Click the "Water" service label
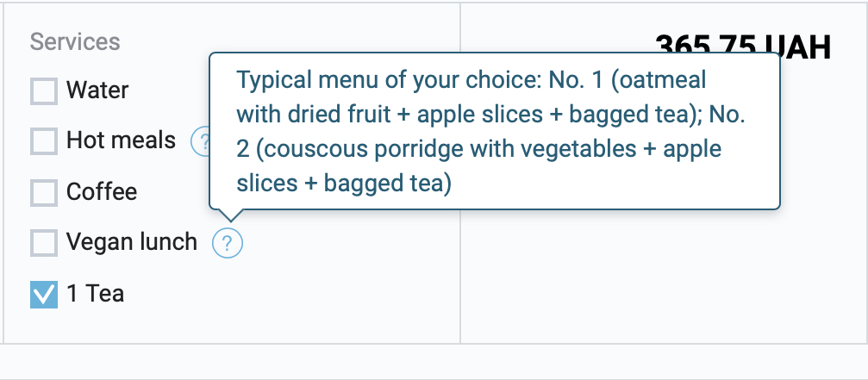This screenshot has width=868, height=380. [x=97, y=90]
